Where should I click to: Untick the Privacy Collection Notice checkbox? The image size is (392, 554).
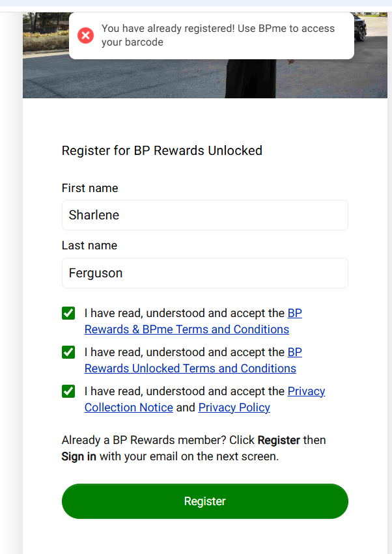pos(68,391)
